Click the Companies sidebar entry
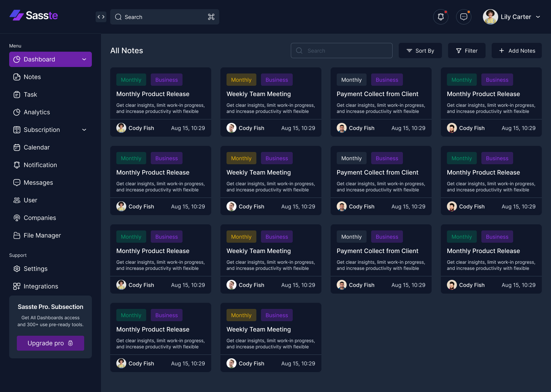Viewport: 551px width, 392px height. pyautogui.click(x=40, y=218)
